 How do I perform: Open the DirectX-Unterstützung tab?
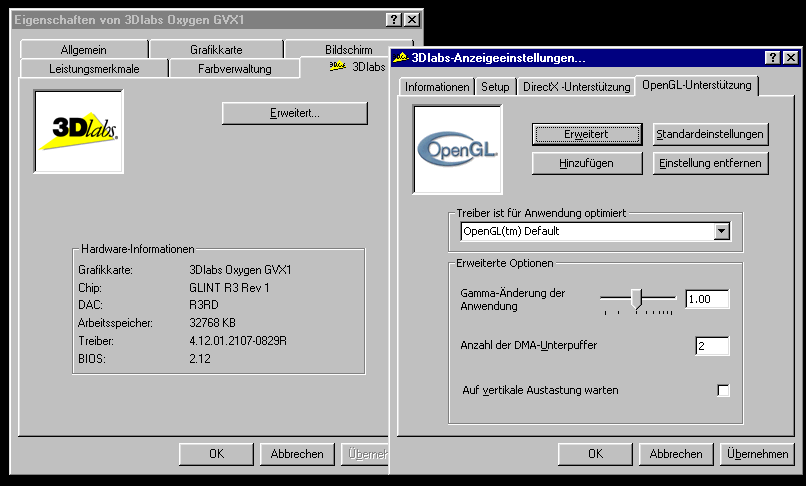click(576, 87)
